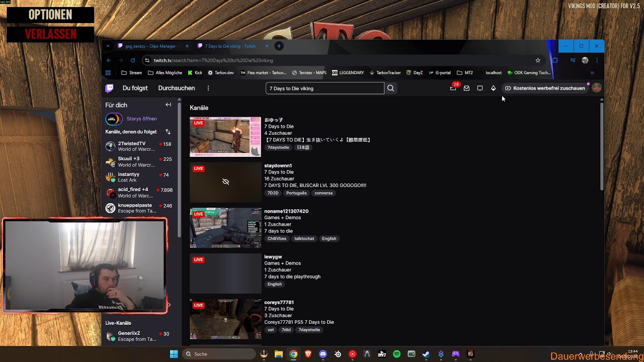The image size is (644, 362).
Task: Open the Stream bookmarks folder
Action: pos(132,73)
